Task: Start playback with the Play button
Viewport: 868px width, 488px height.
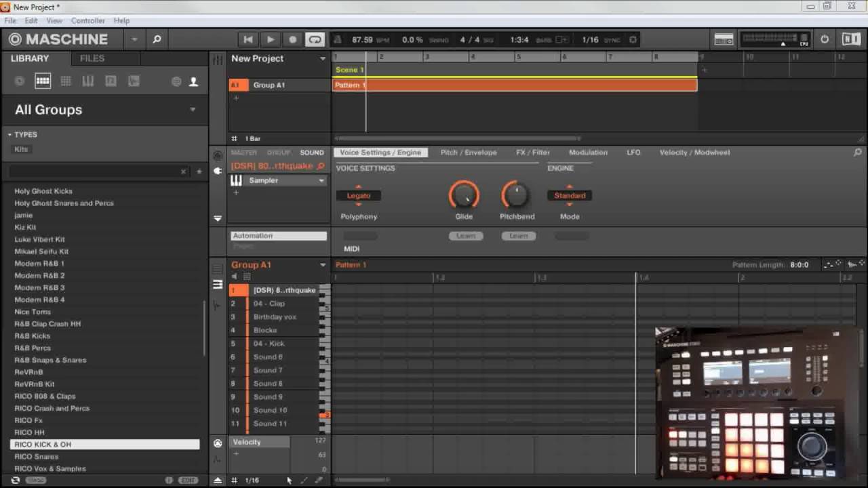Action: click(270, 39)
